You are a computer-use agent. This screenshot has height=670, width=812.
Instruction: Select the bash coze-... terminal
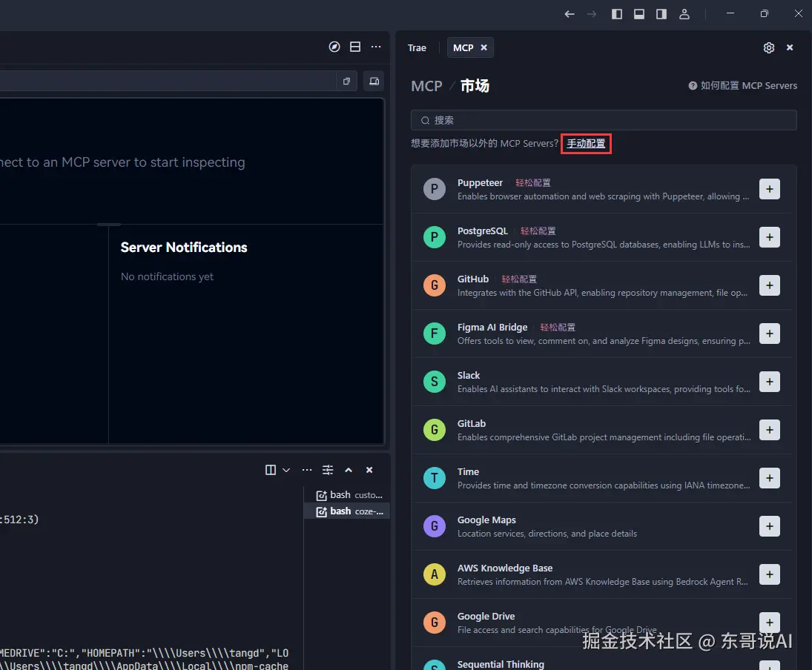click(x=349, y=511)
